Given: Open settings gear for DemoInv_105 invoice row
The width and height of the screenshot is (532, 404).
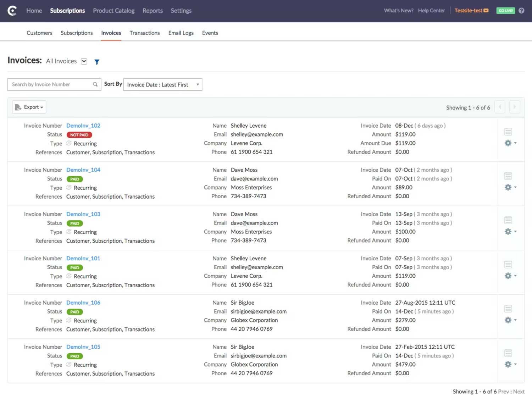Looking at the screenshot, I should (x=508, y=364).
